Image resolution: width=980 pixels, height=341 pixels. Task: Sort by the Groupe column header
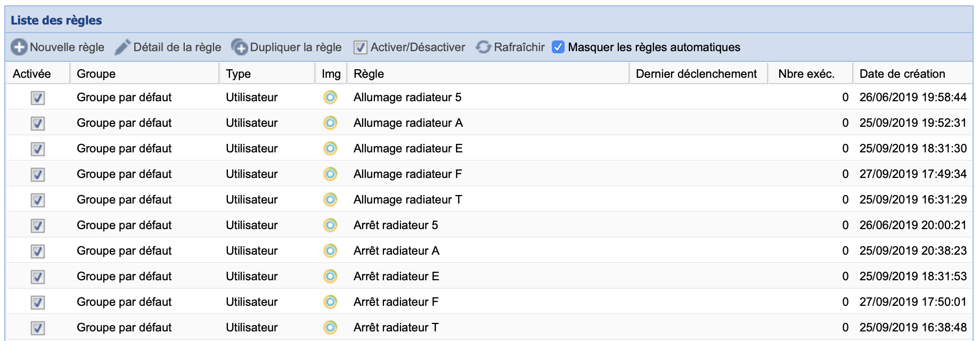coord(144,74)
